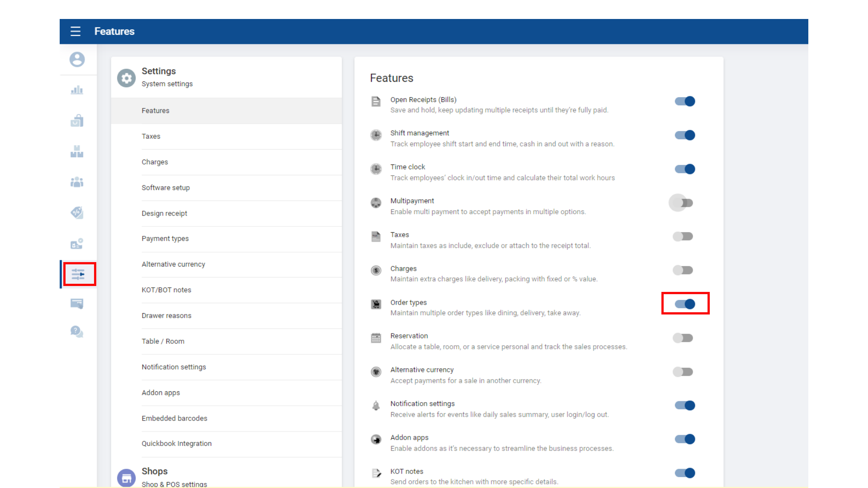Go to Embedded barcodes
This screenshot has height=488, width=868.
(x=226, y=418)
